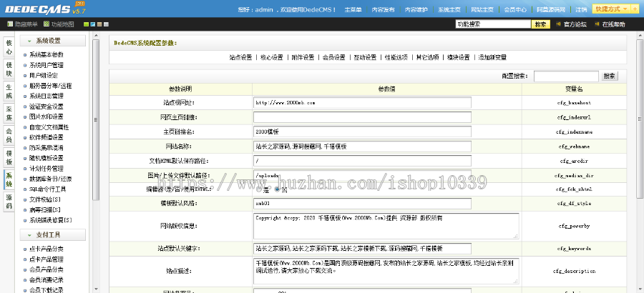Focus the 配置搜索 input field
The image size is (644, 293).
566,76
